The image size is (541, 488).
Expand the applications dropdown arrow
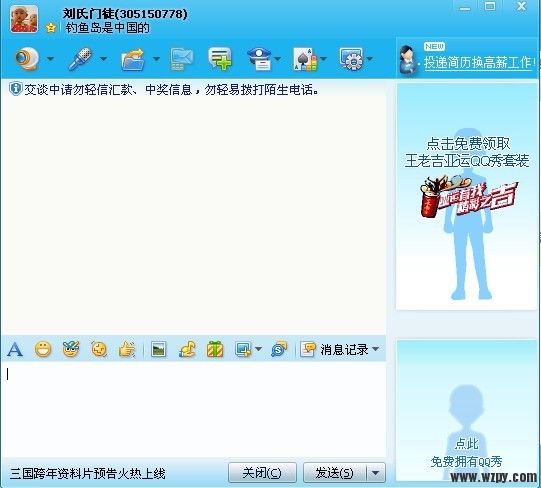[x=370, y=59]
